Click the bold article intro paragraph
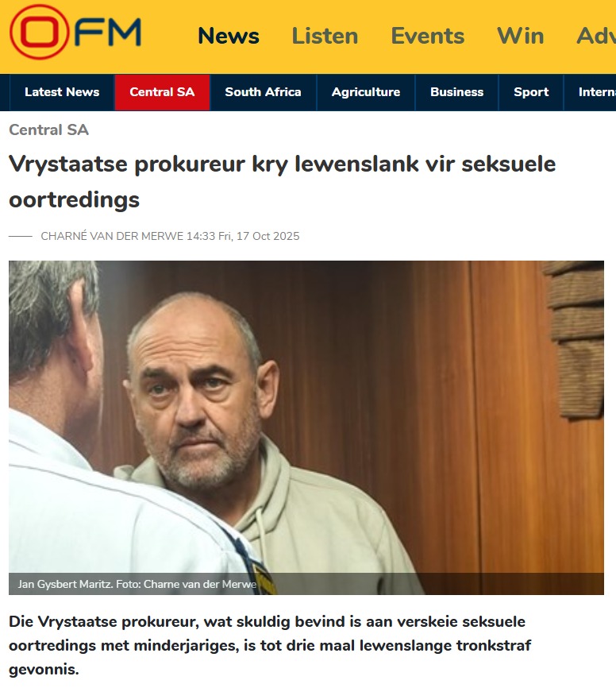616x688 pixels. coord(270,645)
